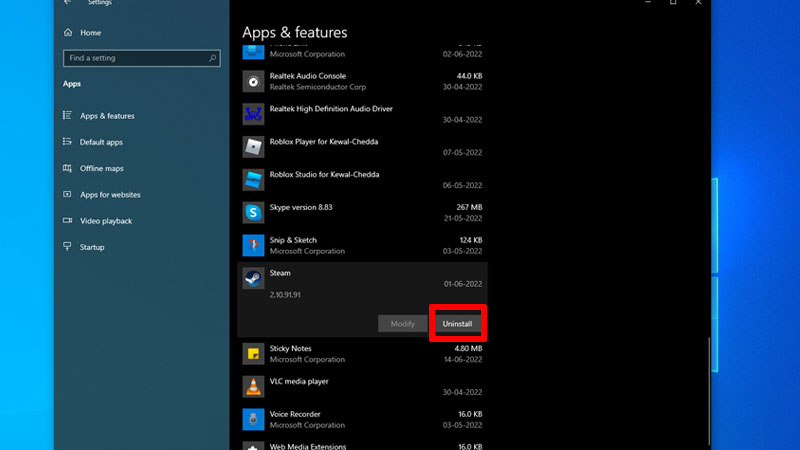Screen dimensions: 800x450
Task: Click the apps list vertical scrollbar
Action: click(709, 390)
